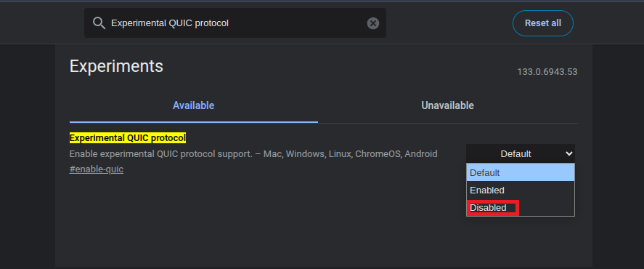Screen dimensions: 644x269
Task: Click the magnifying glass search icon
Action: 99,23
